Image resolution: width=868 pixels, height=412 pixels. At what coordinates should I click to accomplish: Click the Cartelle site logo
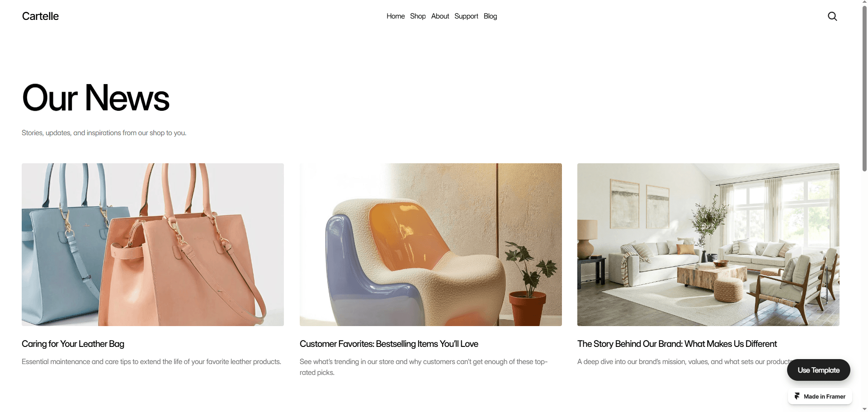[x=40, y=16]
